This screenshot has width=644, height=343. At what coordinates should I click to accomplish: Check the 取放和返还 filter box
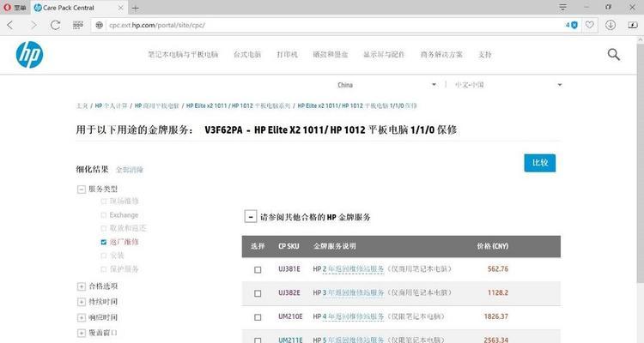pos(104,228)
